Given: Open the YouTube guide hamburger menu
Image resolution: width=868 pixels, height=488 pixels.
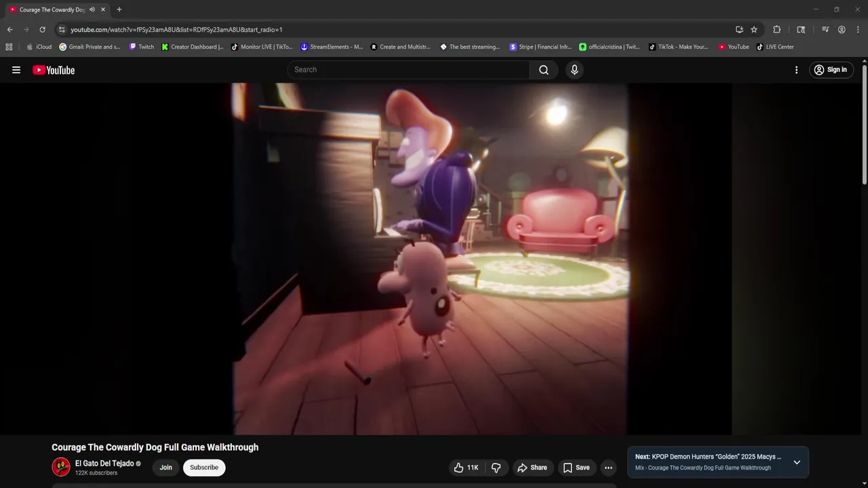Looking at the screenshot, I should click(16, 70).
